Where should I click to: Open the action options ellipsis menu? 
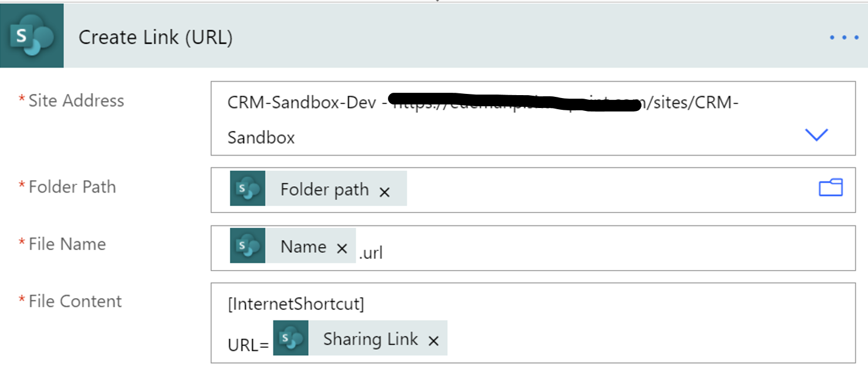click(843, 37)
